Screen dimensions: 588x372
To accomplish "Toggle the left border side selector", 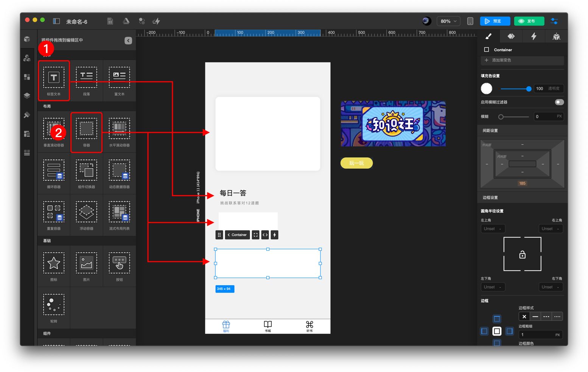I will coord(484,331).
